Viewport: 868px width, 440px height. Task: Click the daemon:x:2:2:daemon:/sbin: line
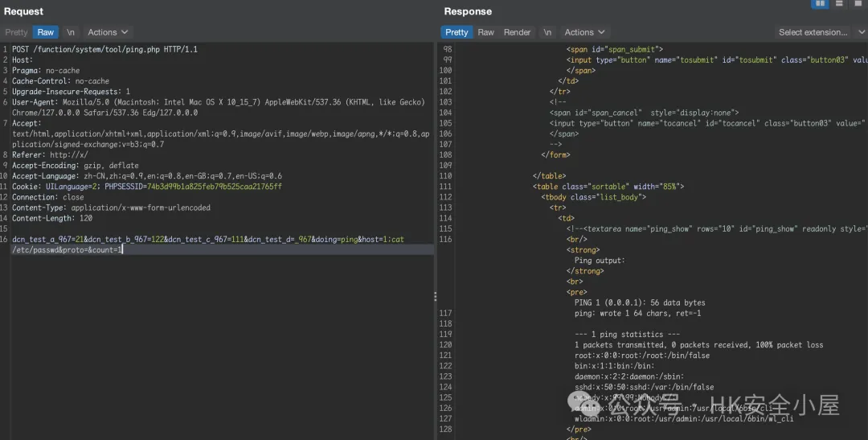click(x=629, y=376)
